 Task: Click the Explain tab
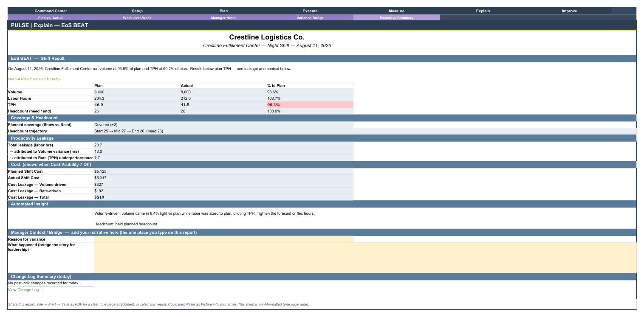coord(483,11)
